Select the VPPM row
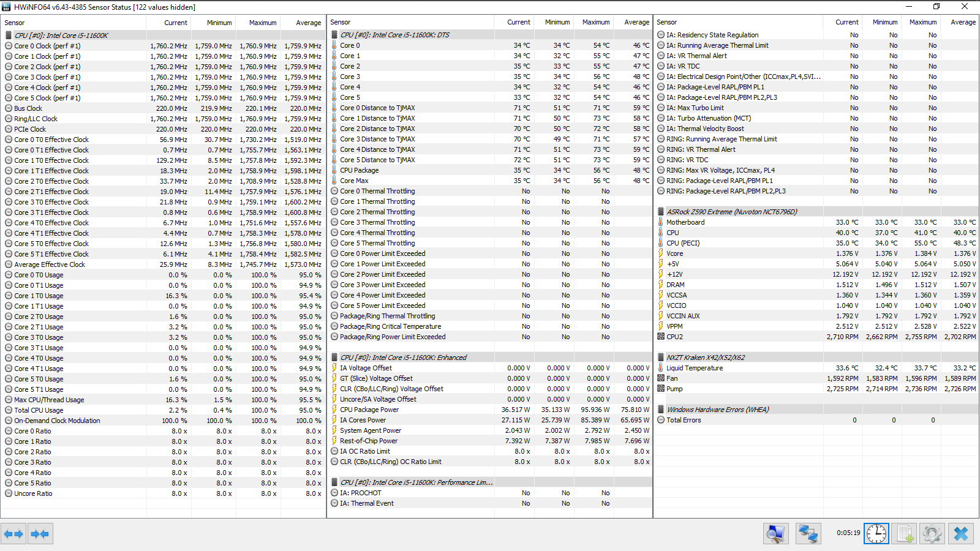The height and width of the screenshot is (551, 980). 816,326
